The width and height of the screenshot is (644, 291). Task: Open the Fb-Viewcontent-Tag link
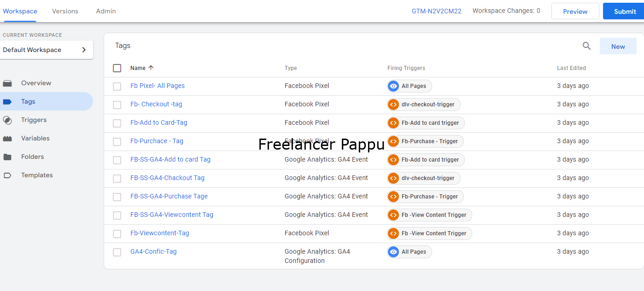pos(160,233)
